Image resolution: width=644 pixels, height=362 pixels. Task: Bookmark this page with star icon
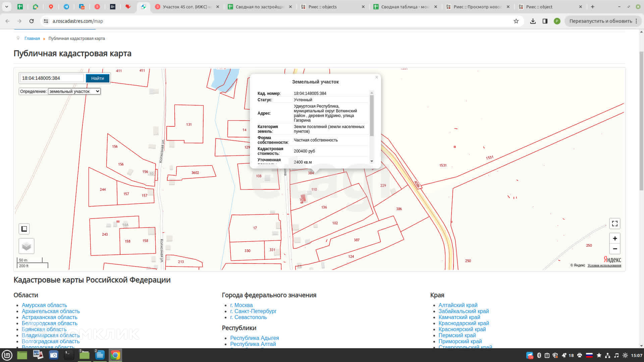tap(516, 21)
